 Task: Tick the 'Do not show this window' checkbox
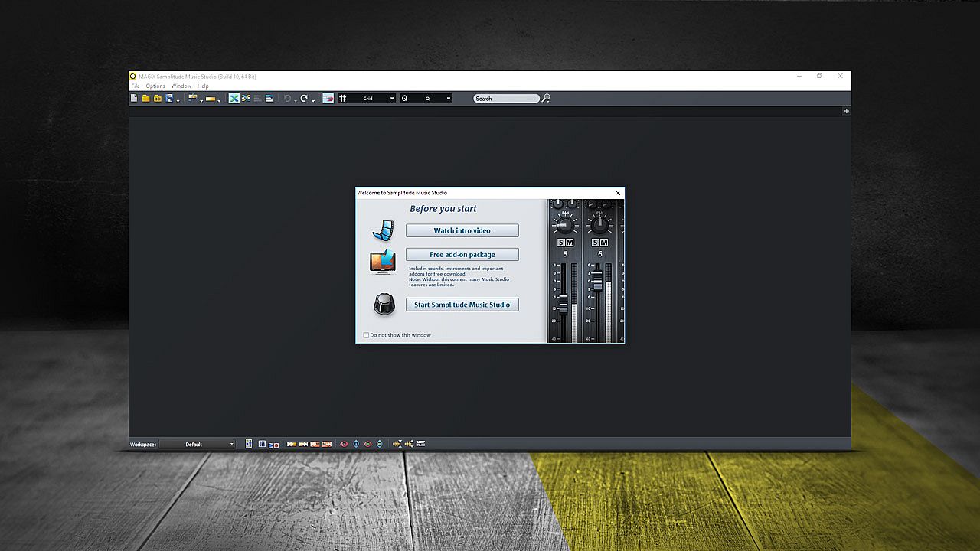point(366,335)
